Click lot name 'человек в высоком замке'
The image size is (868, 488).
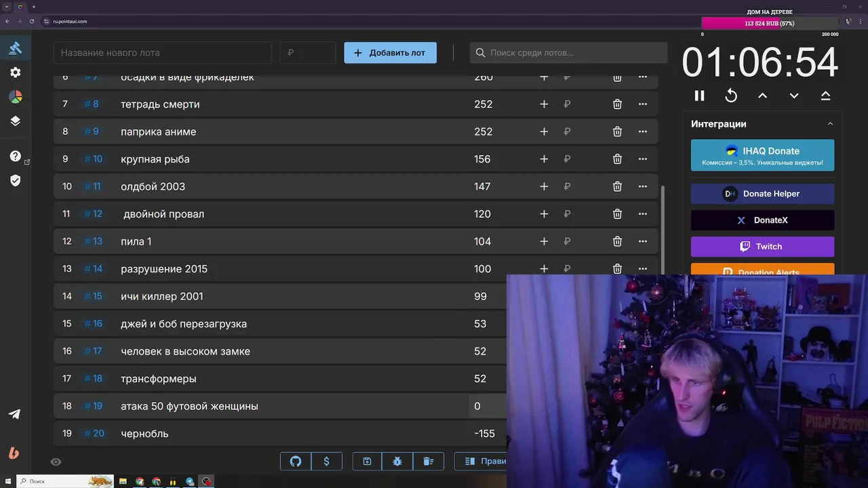(x=185, y=351)
